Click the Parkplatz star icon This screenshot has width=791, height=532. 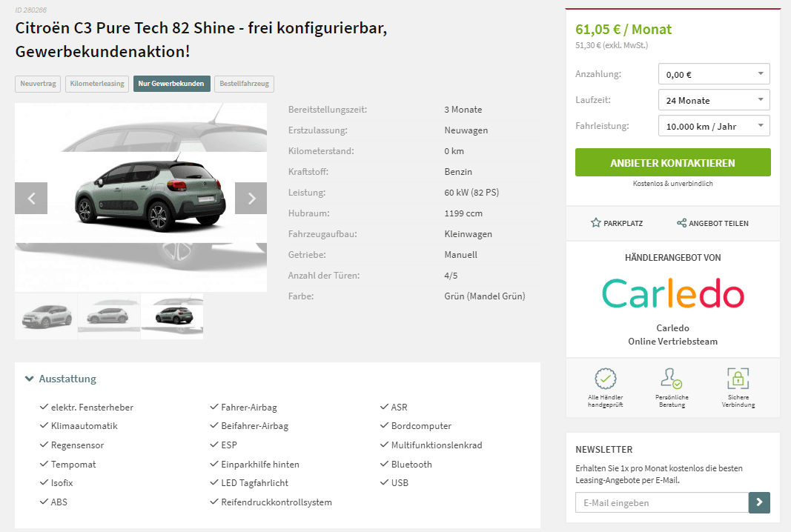pyautogui.click(x=596, y=223)
